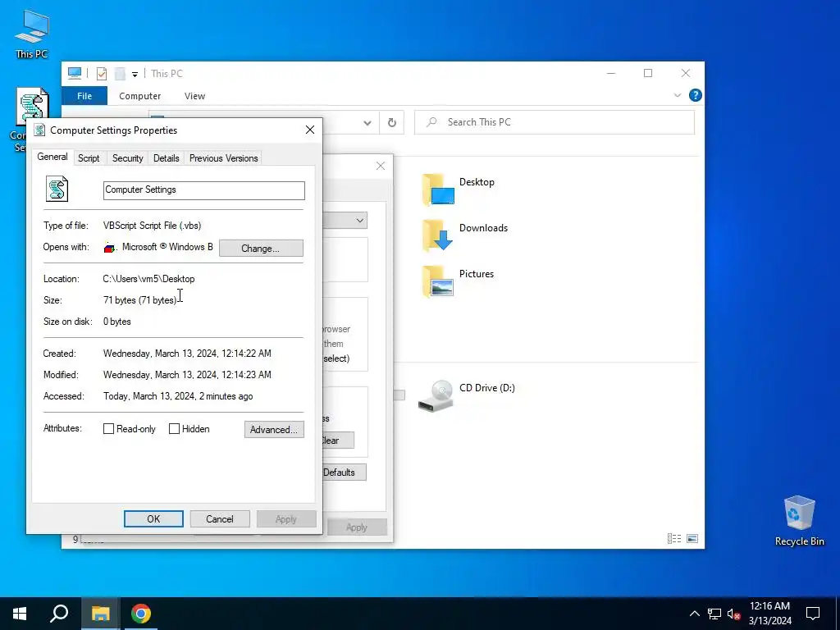This screenshot has width=840, height=630.
Task: Click Properties dialog title bar script icon
Action: click(39, 130)
